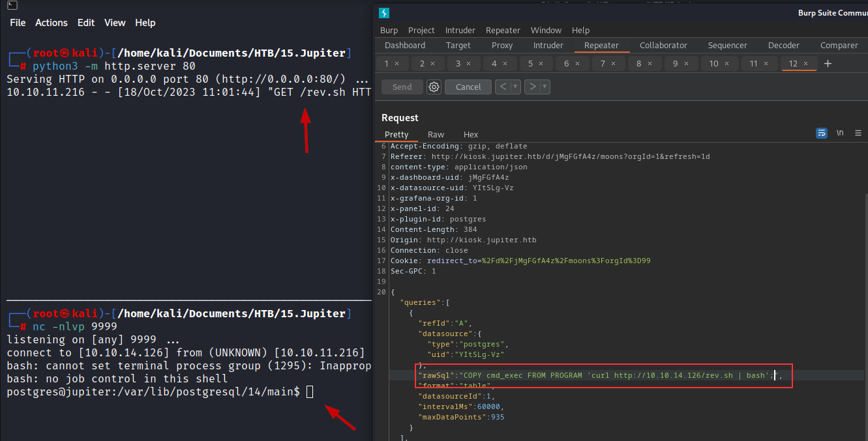
Task: Select Repeater request tab 10
Action: point(714,64)
